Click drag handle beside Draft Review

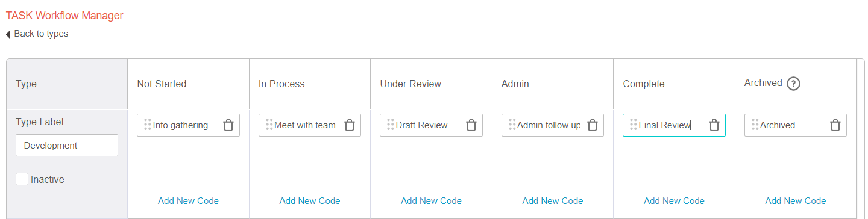click(x=391, y=125)
